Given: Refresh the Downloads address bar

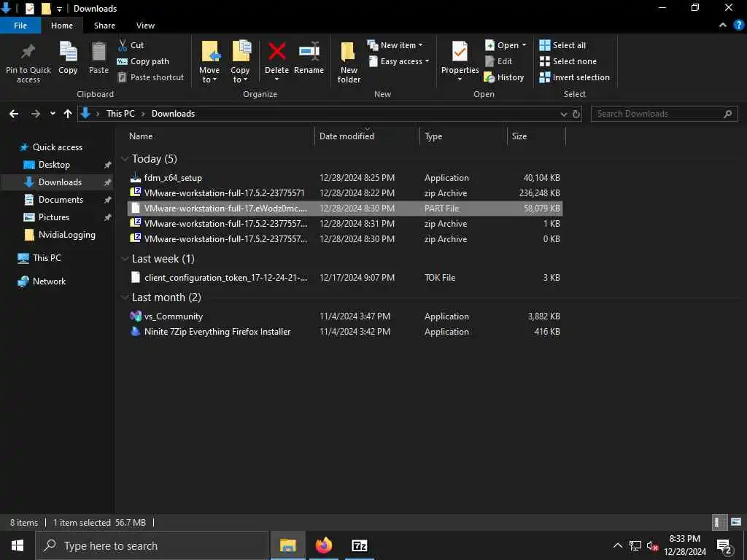Looking at the screenshot, I should (576, 114).
